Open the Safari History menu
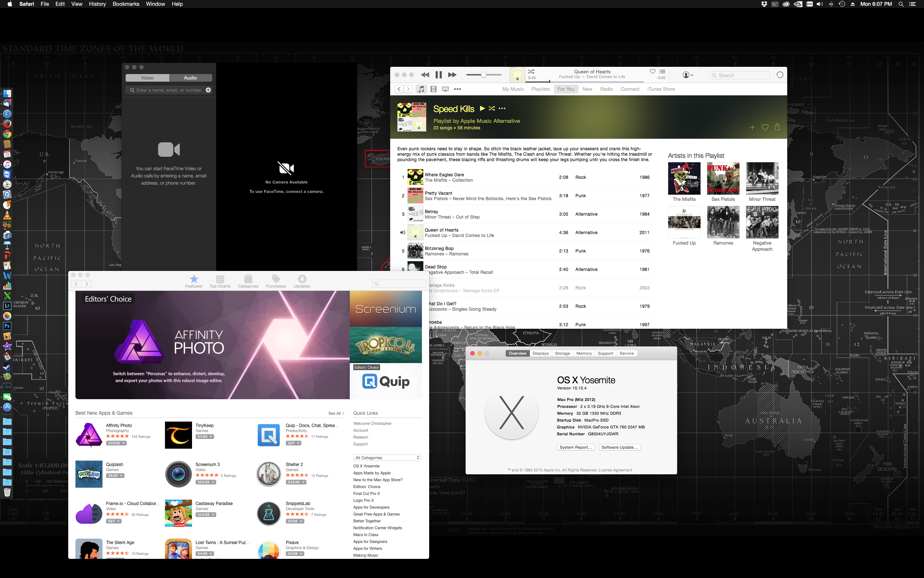 pos(97,4)
